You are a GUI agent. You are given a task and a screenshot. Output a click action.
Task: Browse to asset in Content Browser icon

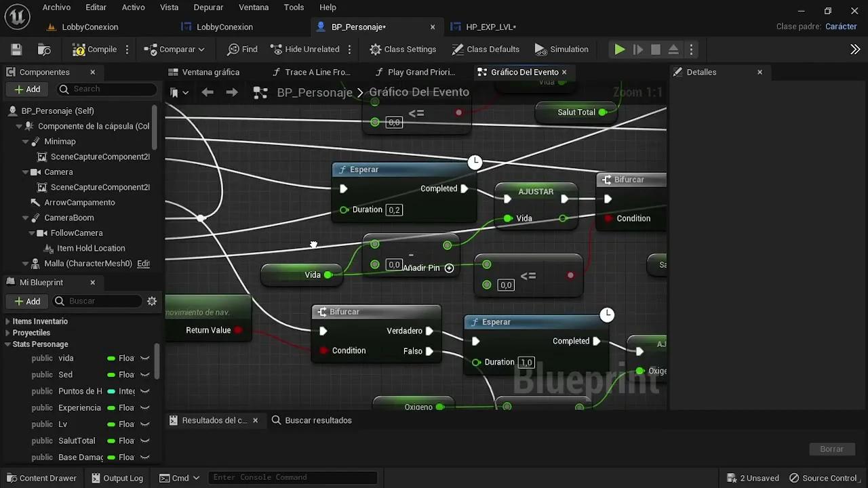44,49
